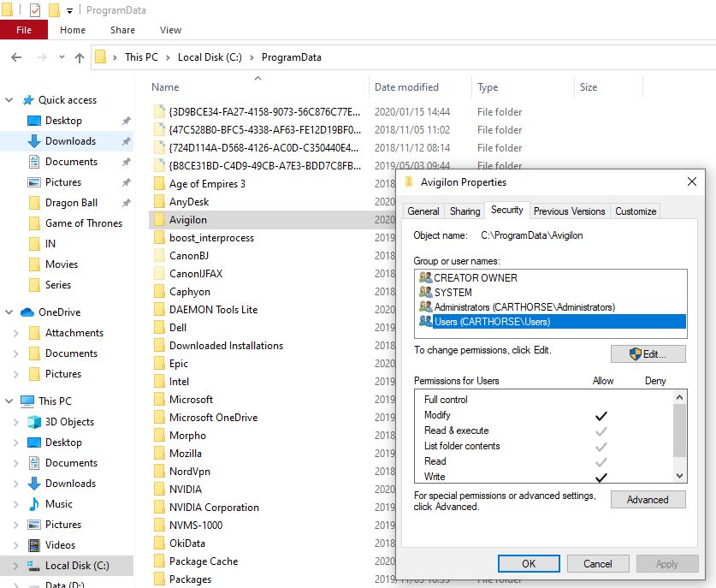
Task: Open the Home ribbon tab
Action: point(73,30)
